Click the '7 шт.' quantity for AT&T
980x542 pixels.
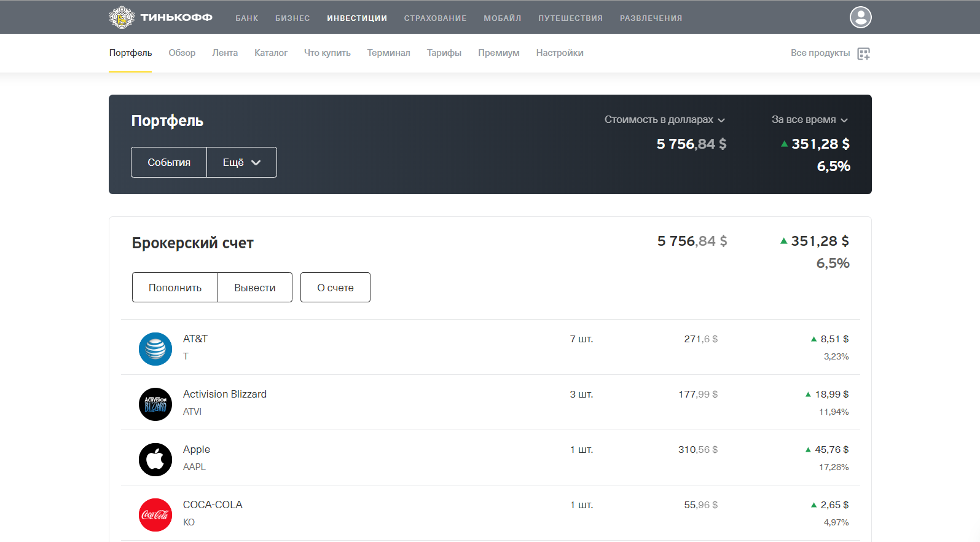point(581,339)
